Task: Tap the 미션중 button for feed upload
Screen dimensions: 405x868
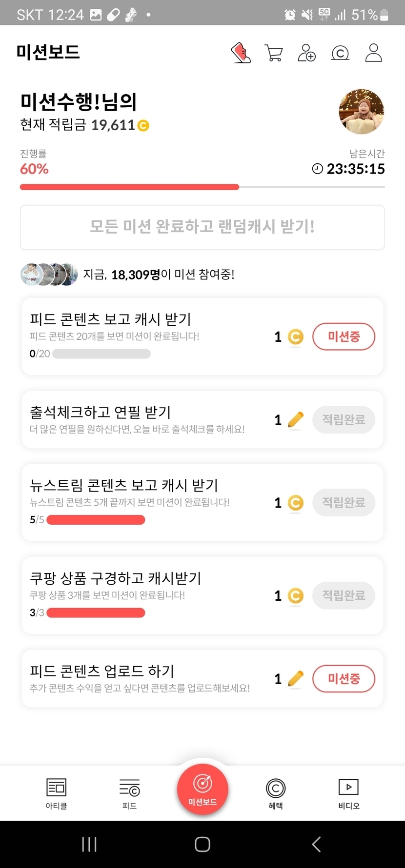Action: click(x=344, y=678)
